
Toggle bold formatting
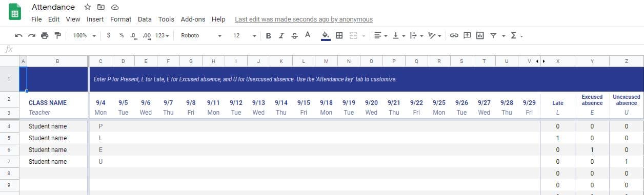click(268, 35)
